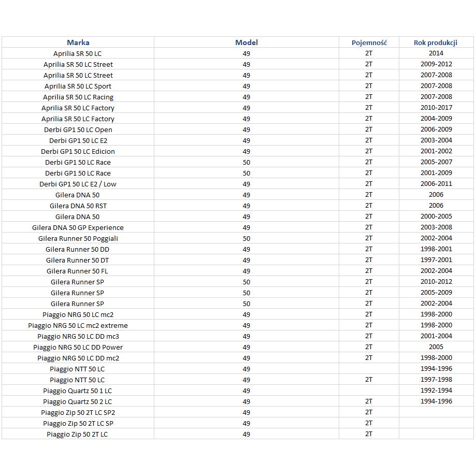
Task: Click the Model column header
Action: tap(246, 42)
